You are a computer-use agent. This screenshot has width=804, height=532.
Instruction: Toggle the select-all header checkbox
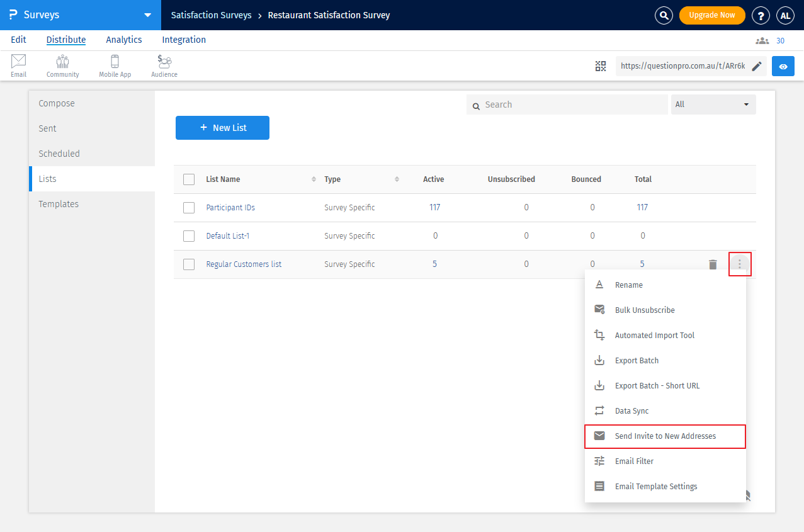(189, 179)
